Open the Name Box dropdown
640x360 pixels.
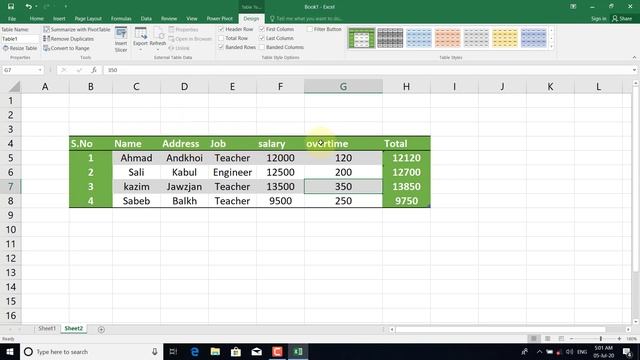pyautogui.click(x=40, y=70)
